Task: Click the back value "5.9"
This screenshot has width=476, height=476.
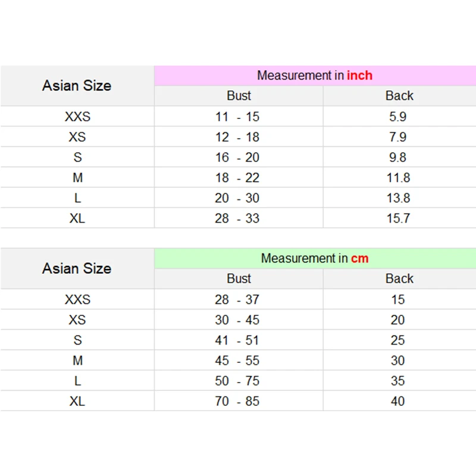Action: 398,117
